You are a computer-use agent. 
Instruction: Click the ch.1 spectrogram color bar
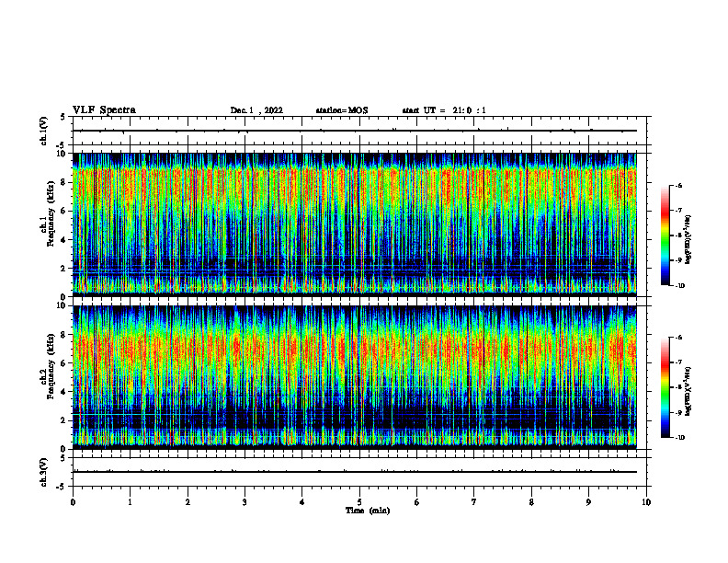point(665,236)
